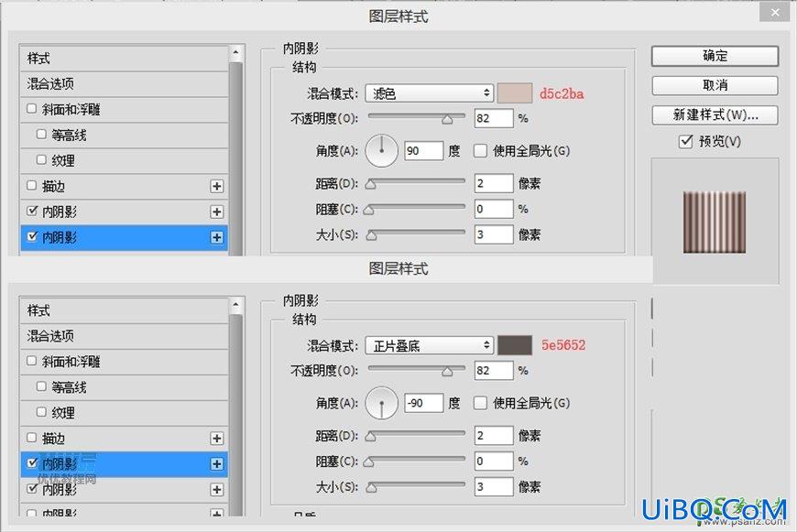The width and height of the screenshot is (797, 532).
Task: Click plus icon of highlighted 内阴影 in 滤色 dialog
Action: pos(217,237)
